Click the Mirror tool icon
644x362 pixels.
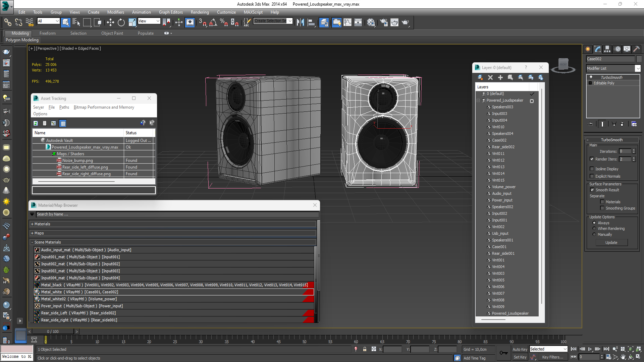pyautogui.click(x=300, y=22)
